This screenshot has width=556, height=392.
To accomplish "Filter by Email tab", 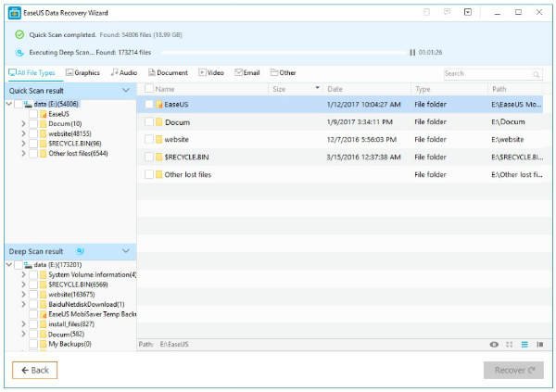I will pyautogui.click(x=247, y=72).
